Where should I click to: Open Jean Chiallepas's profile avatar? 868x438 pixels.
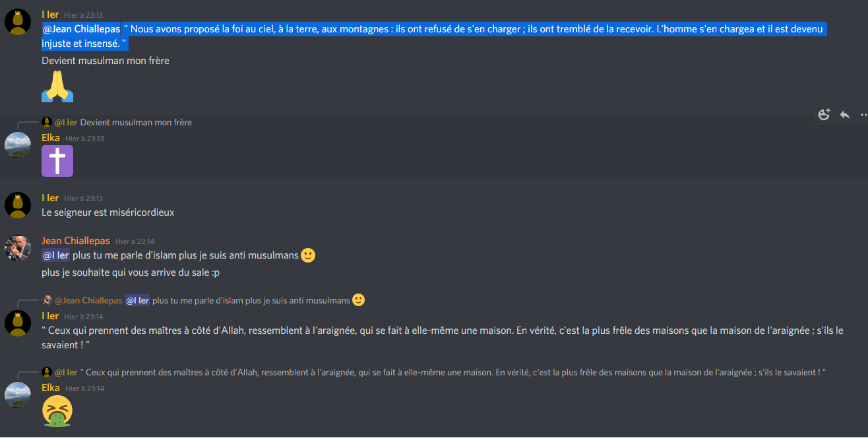point(18,248)
